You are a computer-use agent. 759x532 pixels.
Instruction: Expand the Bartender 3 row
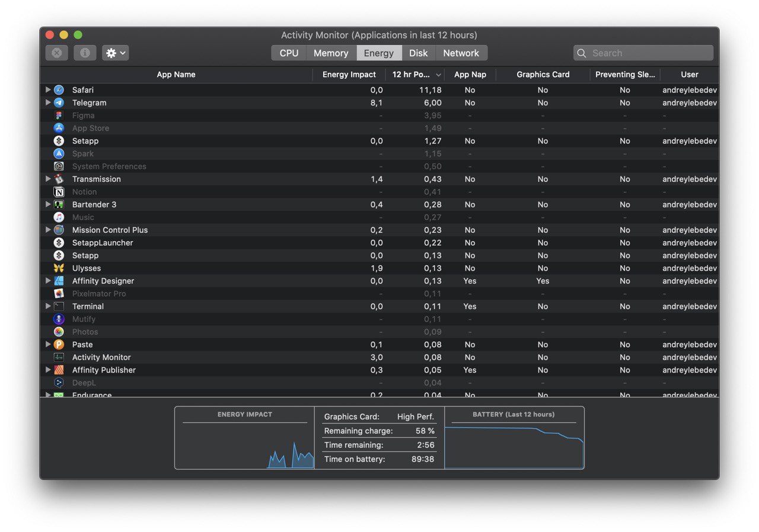48,204
